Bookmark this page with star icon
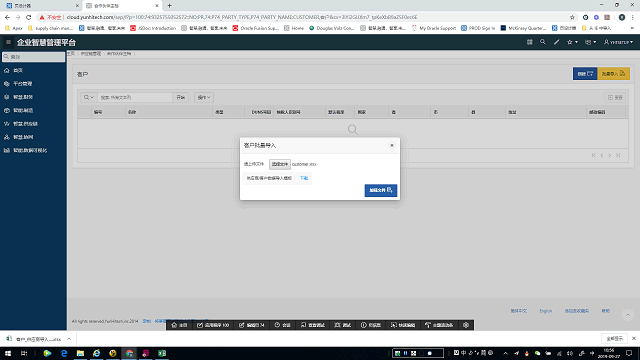Screen dimensions: 640x360 (572, 17)
